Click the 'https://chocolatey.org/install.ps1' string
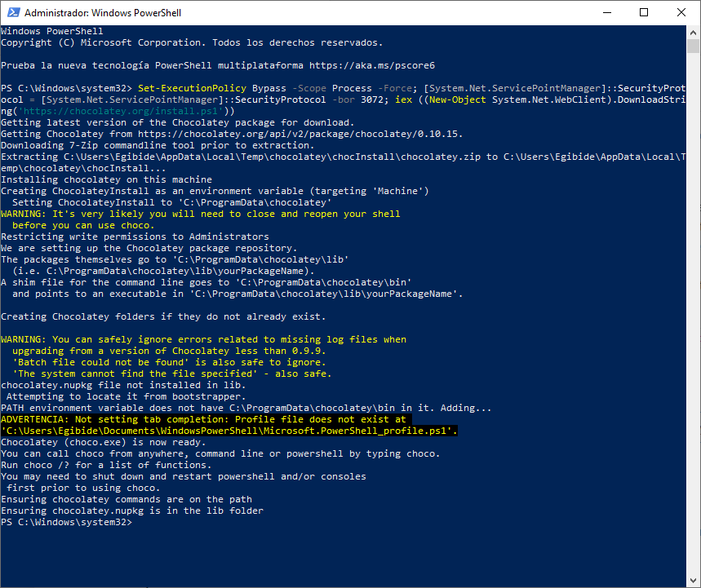Image resolution: width=701 pixels, height=588 pixels. pos(120,111)
